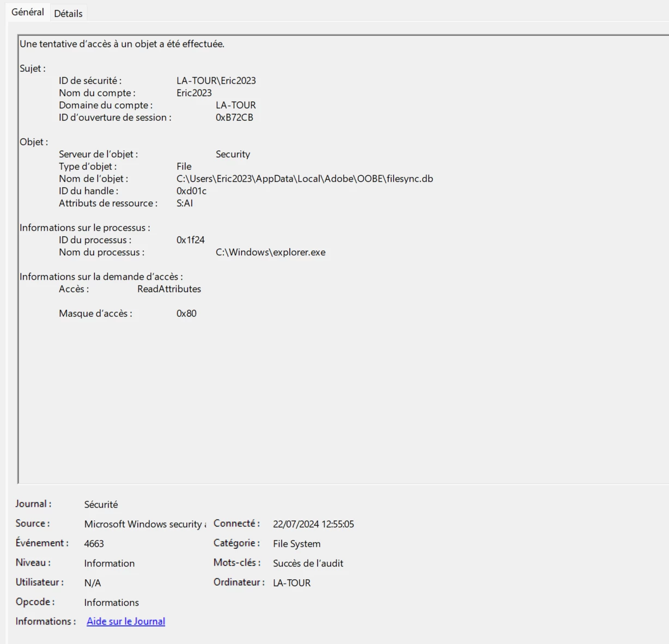The width and height of the screenshot is (669, 644).
Task: Click the Utilisateur value N/A
Action: pyautogui.click(x=92, y=583)
